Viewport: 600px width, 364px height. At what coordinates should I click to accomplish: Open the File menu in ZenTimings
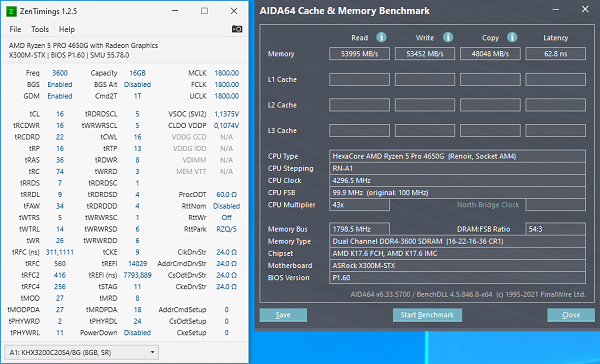(x=15, y=29)
